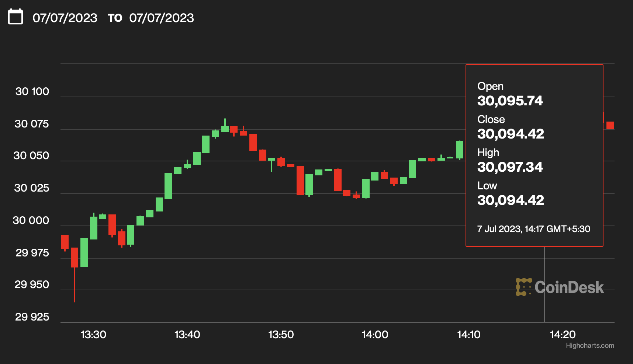
Task: Select the start date before TO
Action: [x=65, y=18]
